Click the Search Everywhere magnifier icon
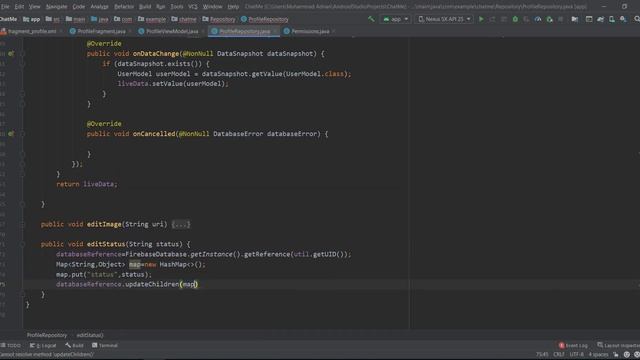640x360 pixels. (x=637, y=19)
